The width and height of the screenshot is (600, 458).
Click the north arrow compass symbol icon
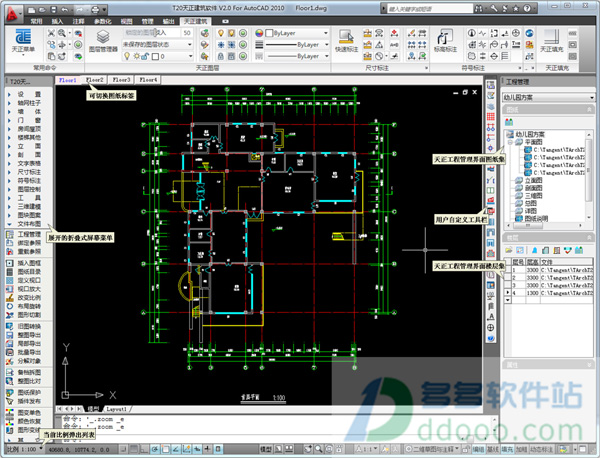pyautogui.click(x=472, y=33)
